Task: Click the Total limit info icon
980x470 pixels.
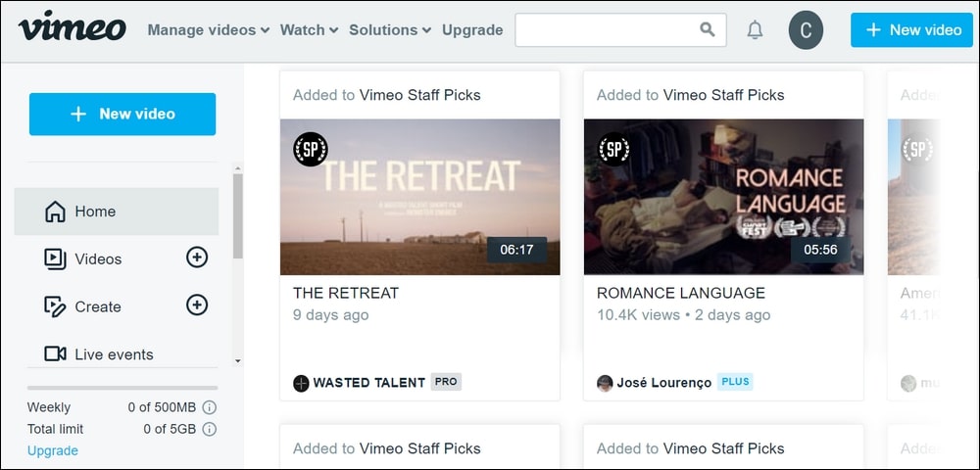Action: point(210,430)
